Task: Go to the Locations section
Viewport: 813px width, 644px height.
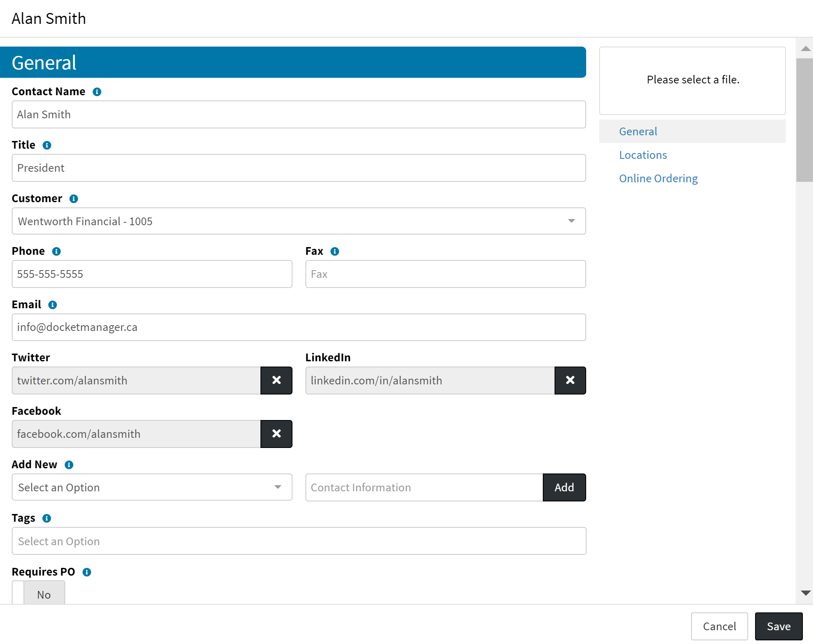Action: coord(643,155)
